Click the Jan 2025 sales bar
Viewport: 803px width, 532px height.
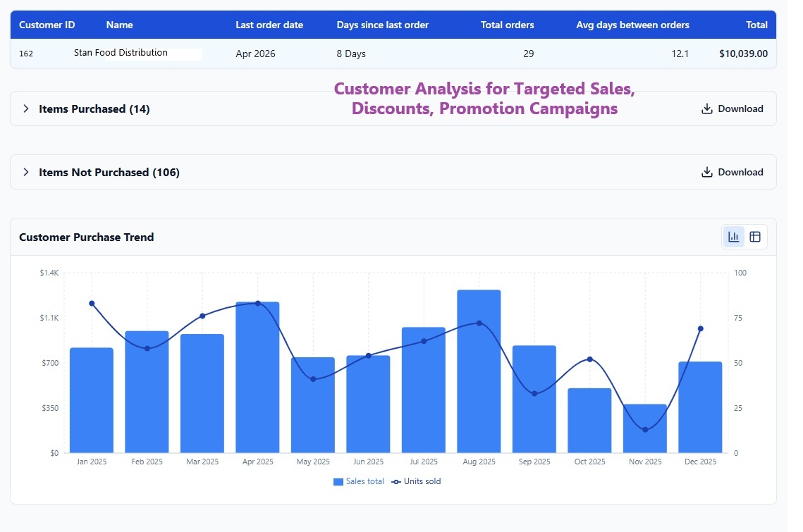tap(92, 400)
